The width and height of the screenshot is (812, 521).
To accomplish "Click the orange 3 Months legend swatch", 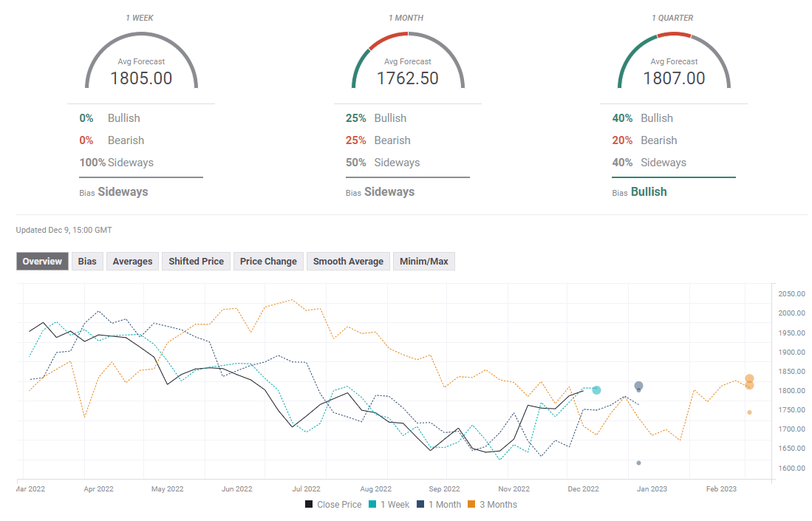I will [x=474, y=505].
